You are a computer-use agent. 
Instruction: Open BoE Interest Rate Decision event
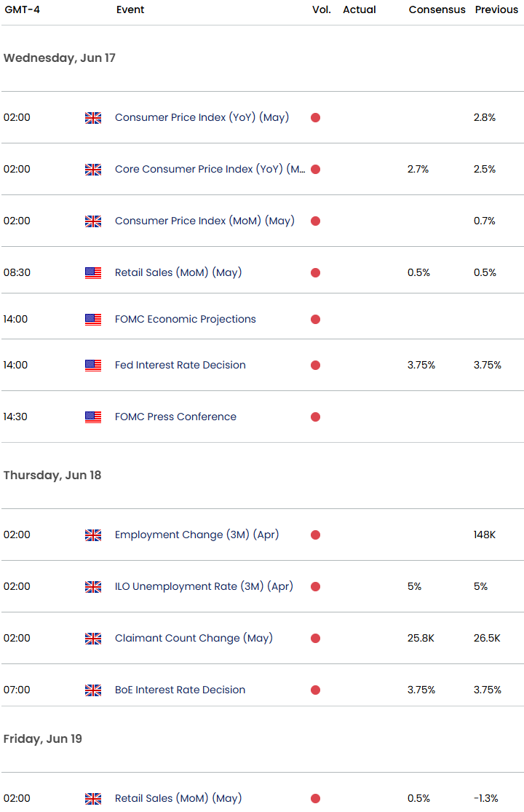pos(180,689)
